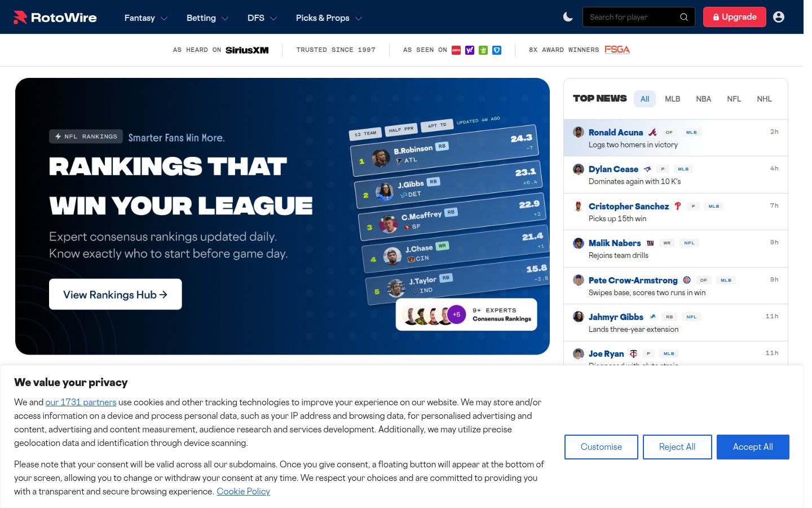Click the blue shield icon in As Seen On

[x=497, y=50]
